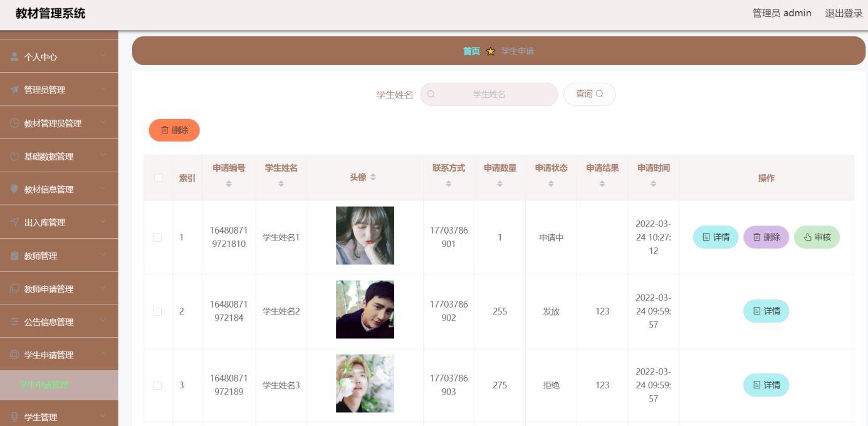Open 详情 for 学生姓名1 row

pyautogui.click(x=716, y=237)
